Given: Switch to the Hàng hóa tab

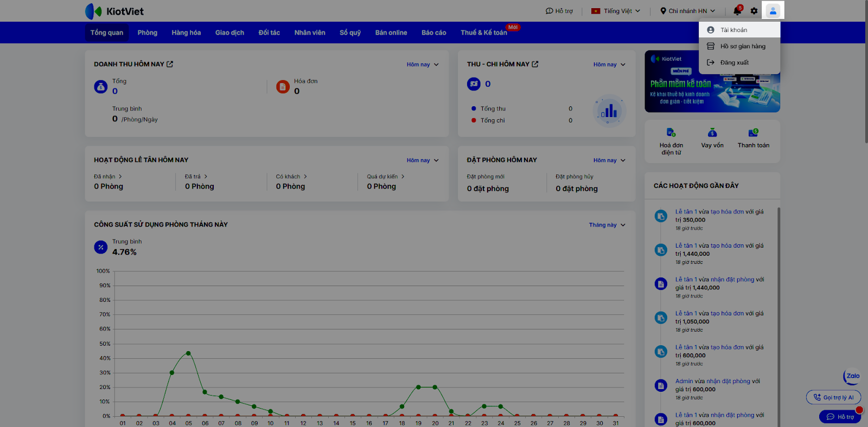Looking at the screenshot, I should (x=186, y=33).
